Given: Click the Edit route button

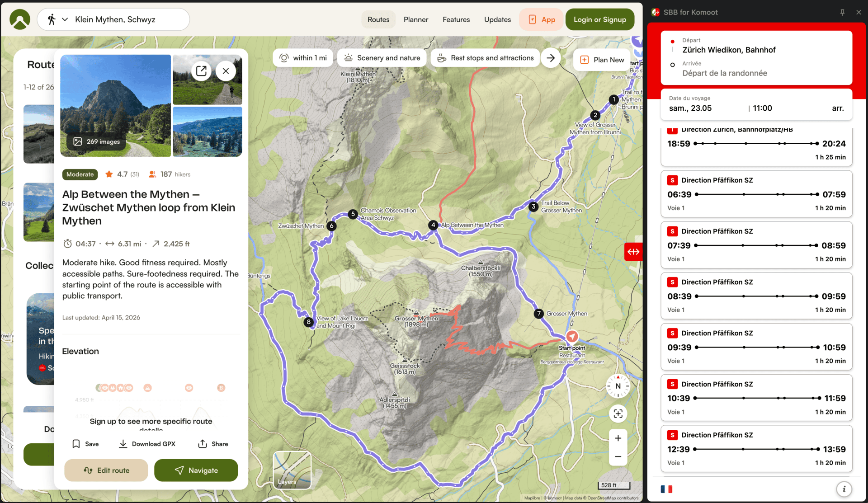Looking at the screenshot, I should (106, 470).
